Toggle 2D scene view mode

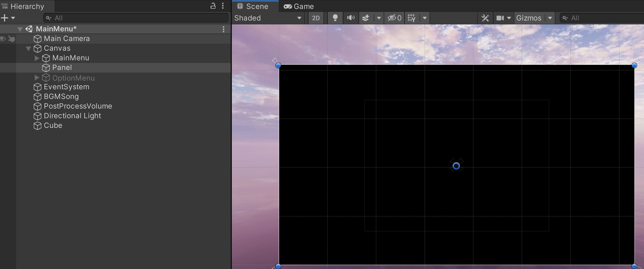[316, 18]
